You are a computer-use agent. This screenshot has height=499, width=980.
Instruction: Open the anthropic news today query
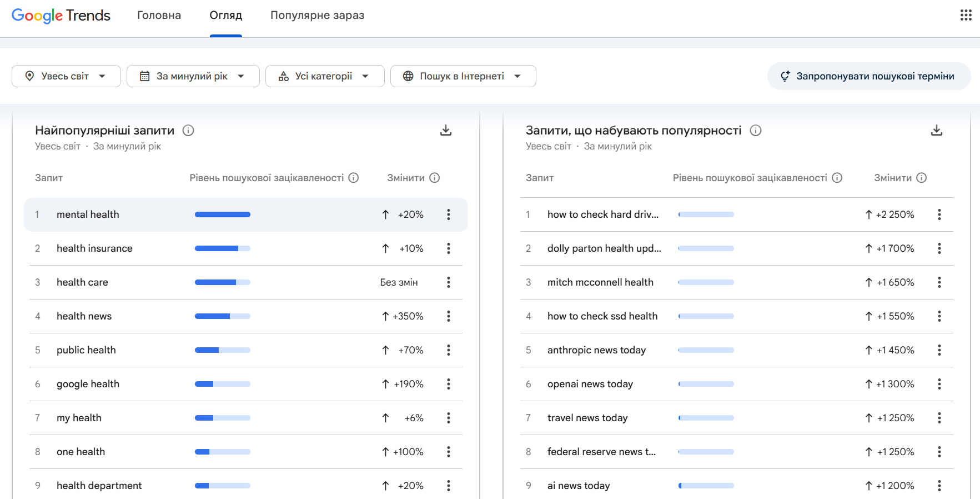(x=596, y=350)
